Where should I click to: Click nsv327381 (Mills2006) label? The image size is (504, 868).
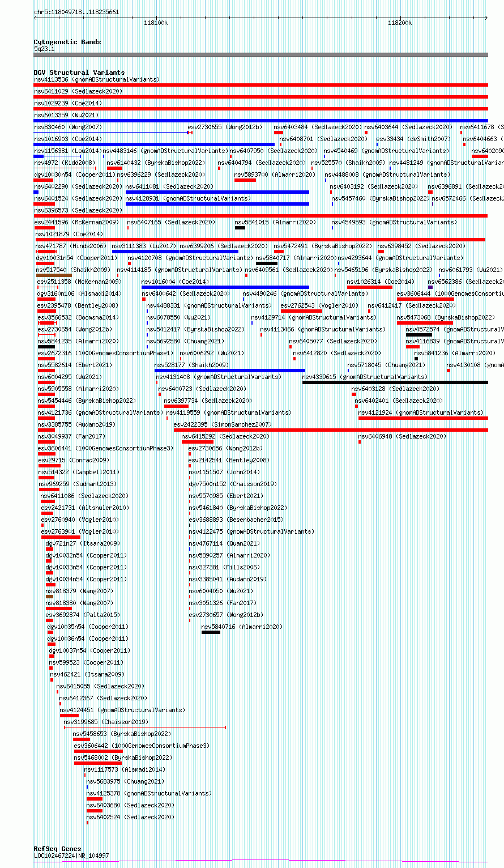[x=225, y=567]
